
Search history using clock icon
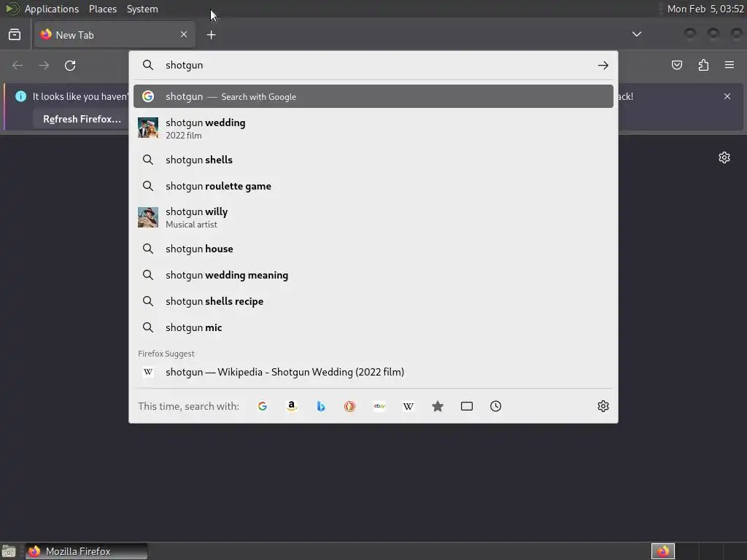(x=495, y=406)
